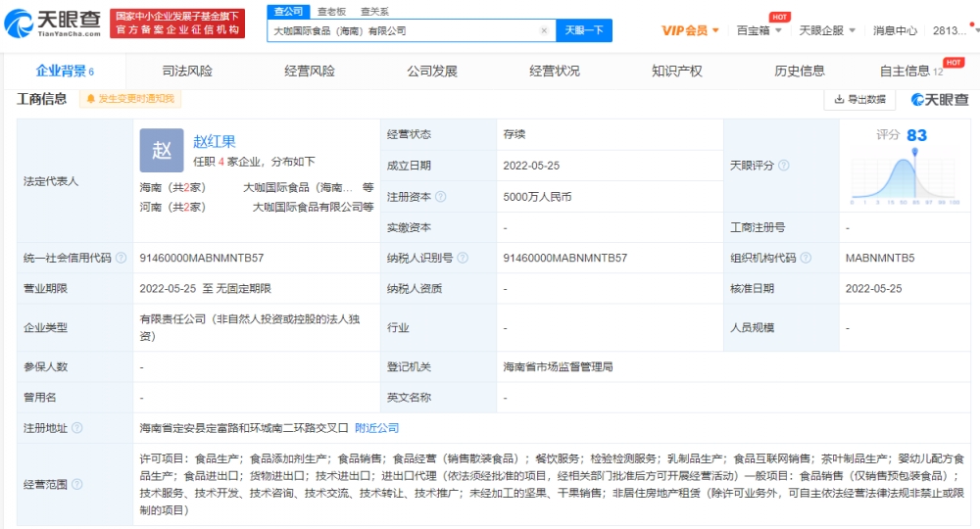The width and height of the screenshot is (980, 529).
Task: Open 消息中心
Action: (895, 30)
